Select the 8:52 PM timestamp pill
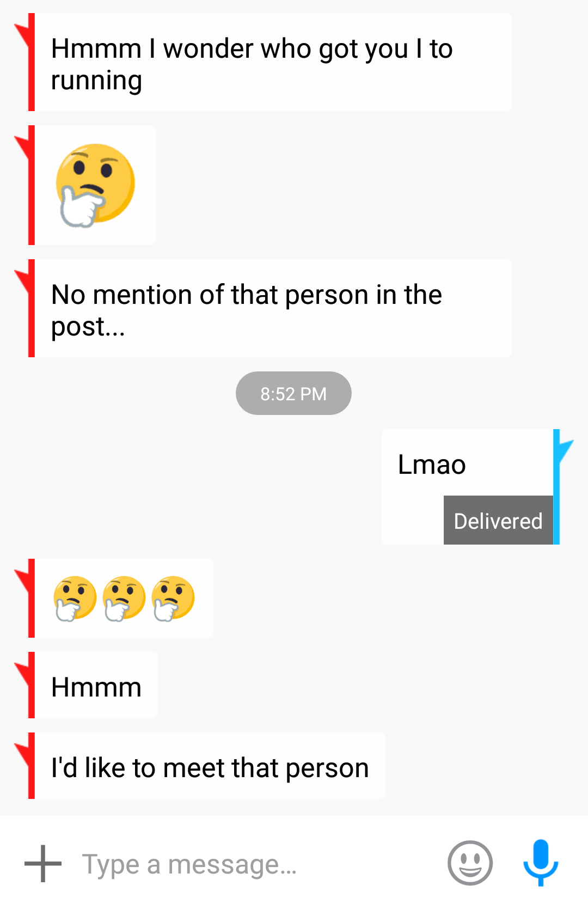The width and height of the screenshot is (588, 910). click(x=293, y=393)
